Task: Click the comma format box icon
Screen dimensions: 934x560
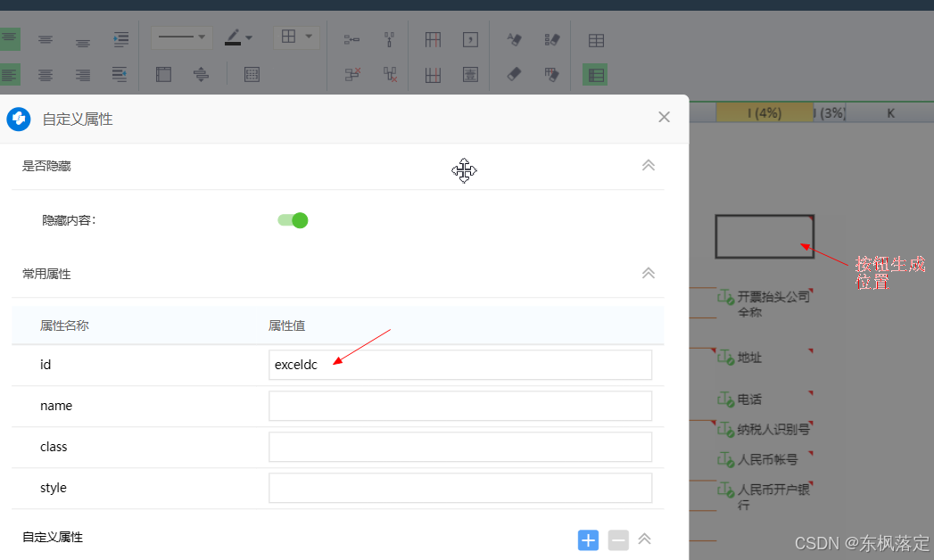Action: 471,40
